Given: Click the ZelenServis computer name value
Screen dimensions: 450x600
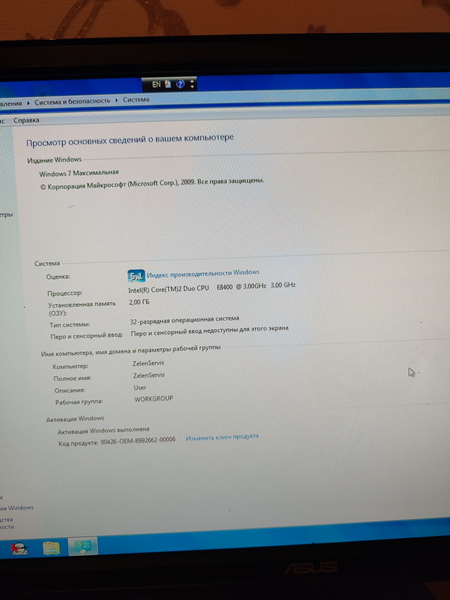Looking at the screenshot, I should tap(148, 363).
